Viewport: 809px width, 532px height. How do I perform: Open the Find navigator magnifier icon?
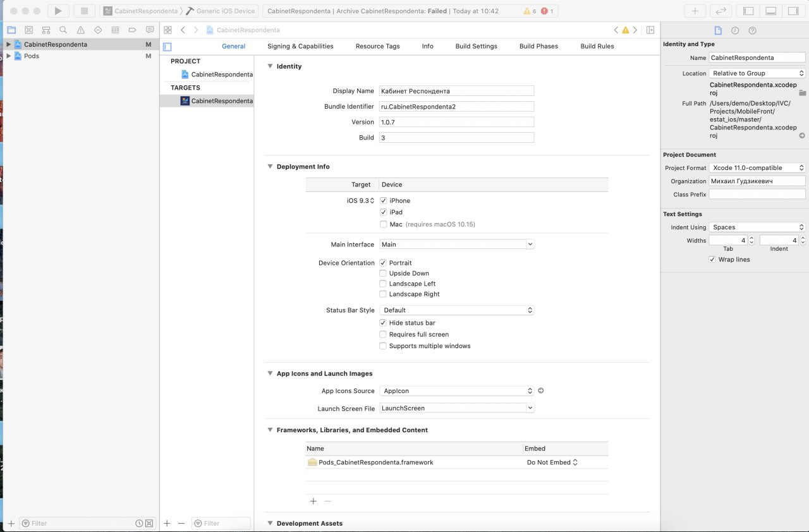(x=63, y=30)
